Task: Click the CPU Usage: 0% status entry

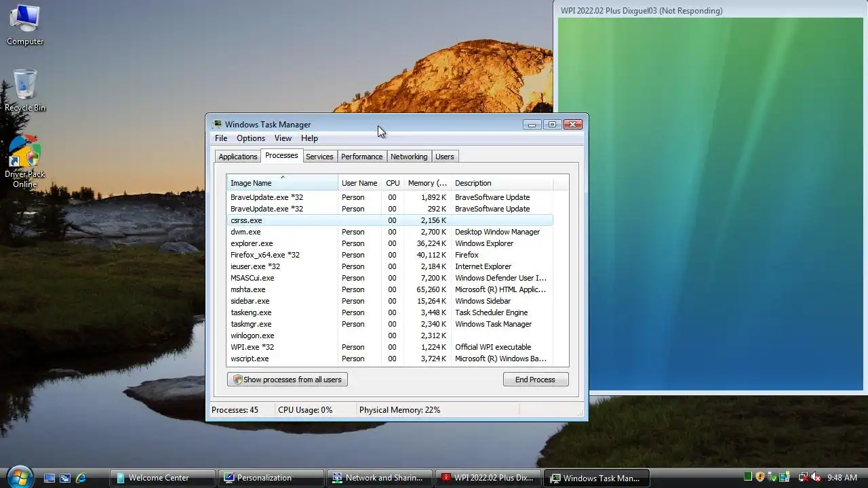Action: click(305, 410)
